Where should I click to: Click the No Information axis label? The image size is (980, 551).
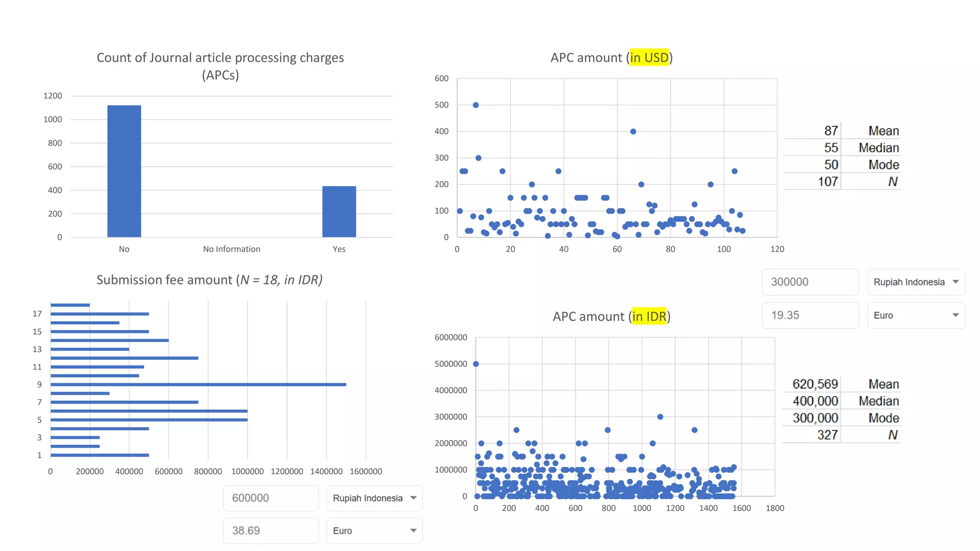point(232,249)
